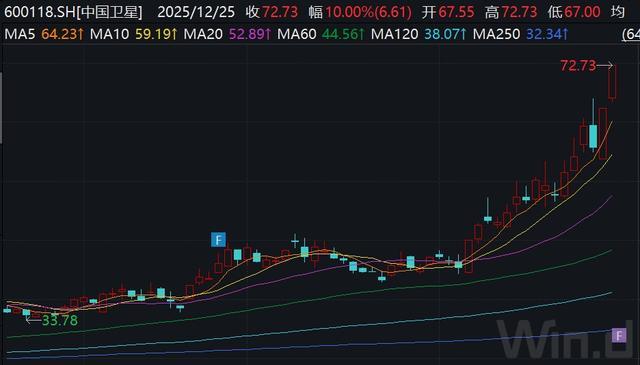Click the opening price 67.55
The image size is (640, 365).
tap(456, 12)
